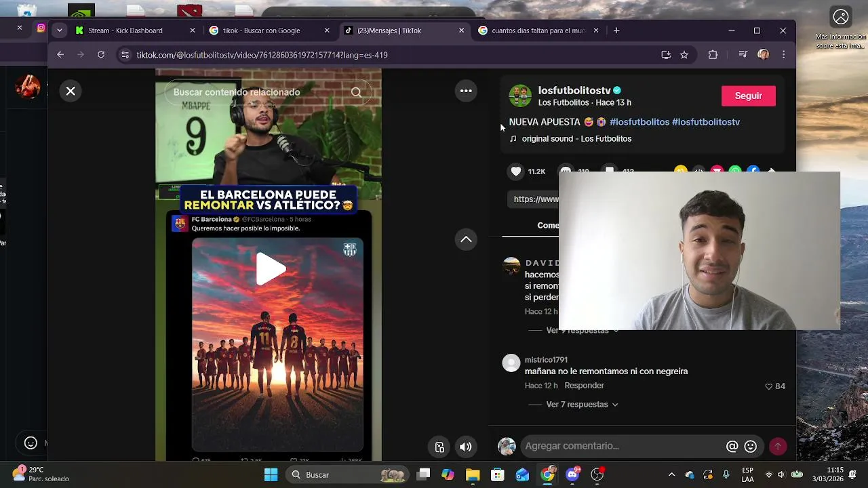
Task: Open weather widget '29°C Parc. soleado'
Action: coord(42,474)
